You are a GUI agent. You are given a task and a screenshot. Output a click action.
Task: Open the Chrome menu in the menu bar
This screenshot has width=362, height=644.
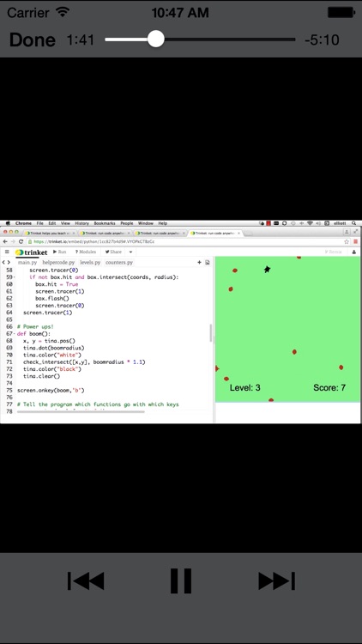(x=23, y=223)
